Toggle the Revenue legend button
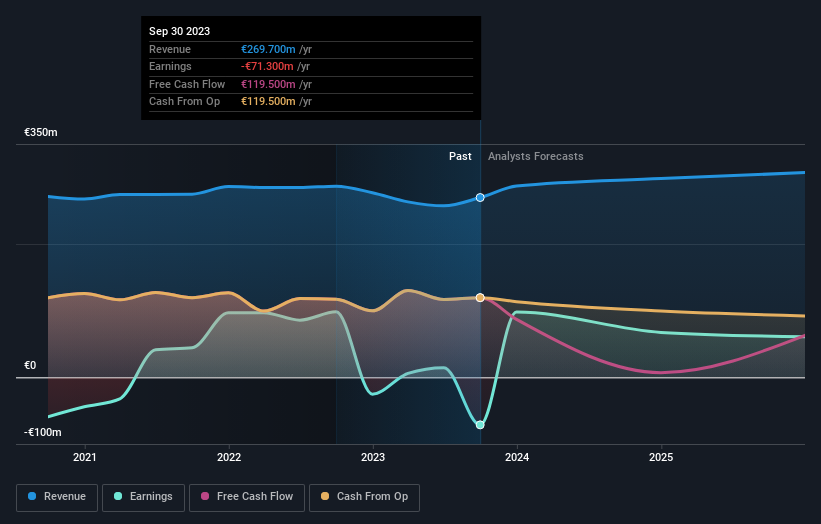This screenshot has height=524, width=821. tap(57, 497)
